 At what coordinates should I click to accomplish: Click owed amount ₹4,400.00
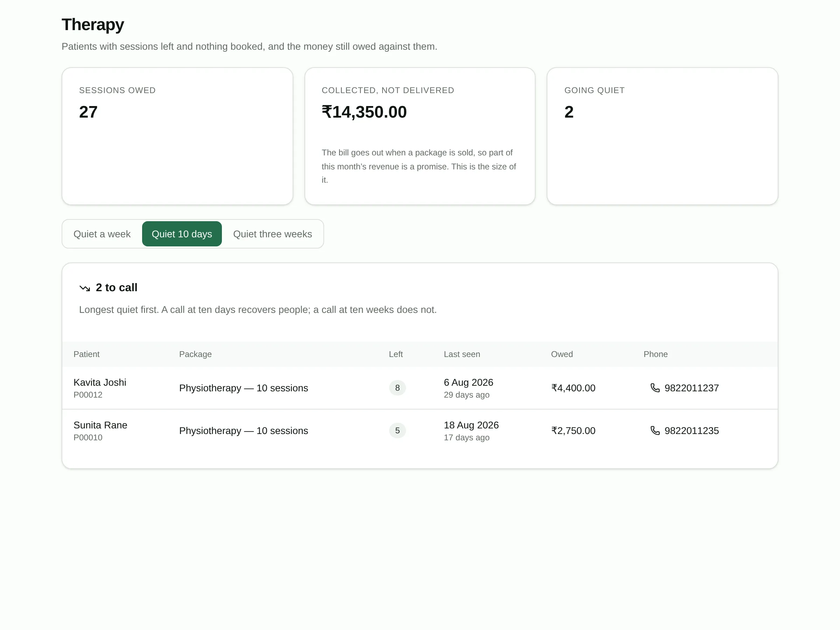pos(573,388)
